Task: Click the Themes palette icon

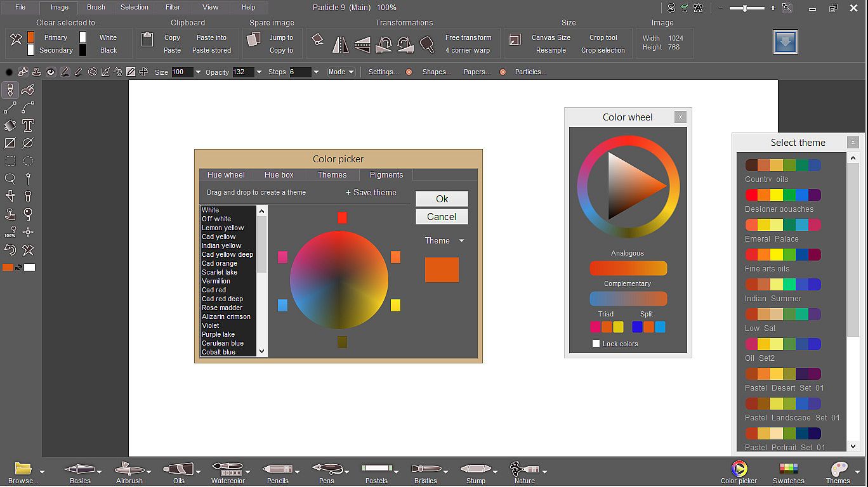Action: point(838,470)
